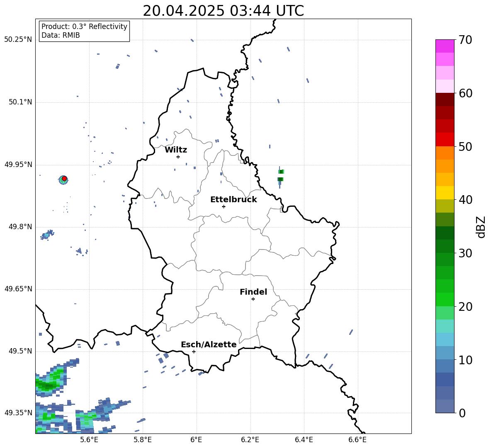The height and width of the screenshot is (448, 491).
Task: Click the Findel station cross marker
Action: click(x=253, y=299)
